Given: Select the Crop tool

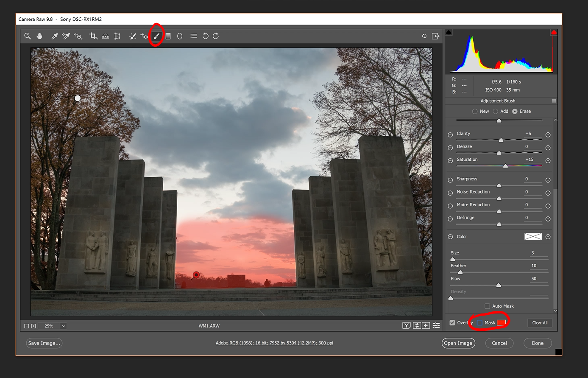Looking at the screenshot, I should coord(93,36).
